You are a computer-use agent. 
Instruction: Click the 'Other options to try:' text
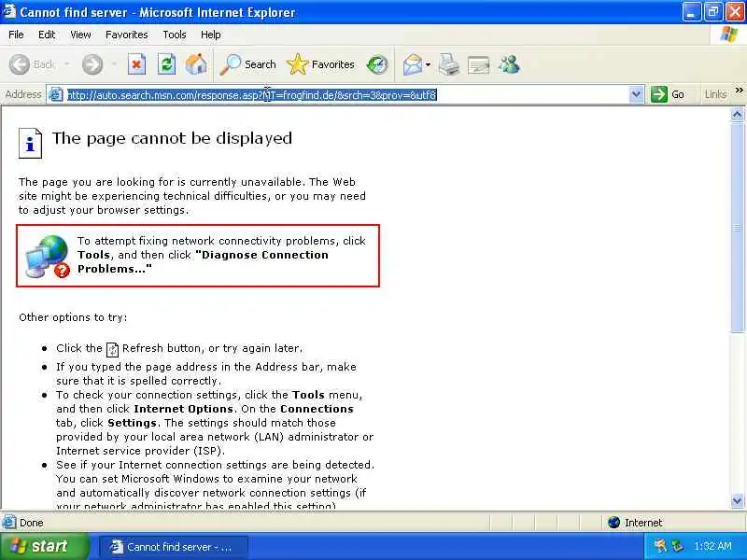point(73,317)
